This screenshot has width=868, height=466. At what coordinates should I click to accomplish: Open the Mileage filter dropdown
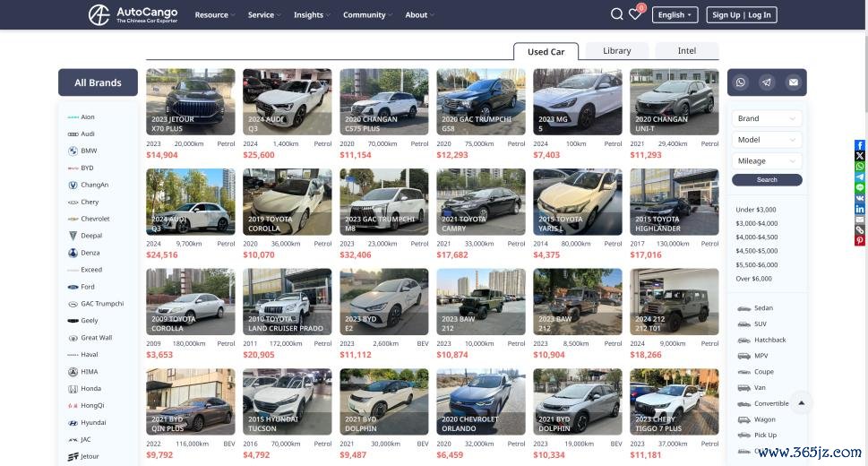pos(767,160)
